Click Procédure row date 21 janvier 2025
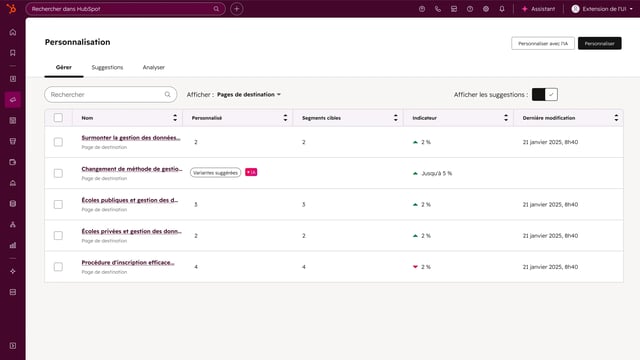Image resolution: width=640 pixels, height=360 pixels. click(550, 267)
